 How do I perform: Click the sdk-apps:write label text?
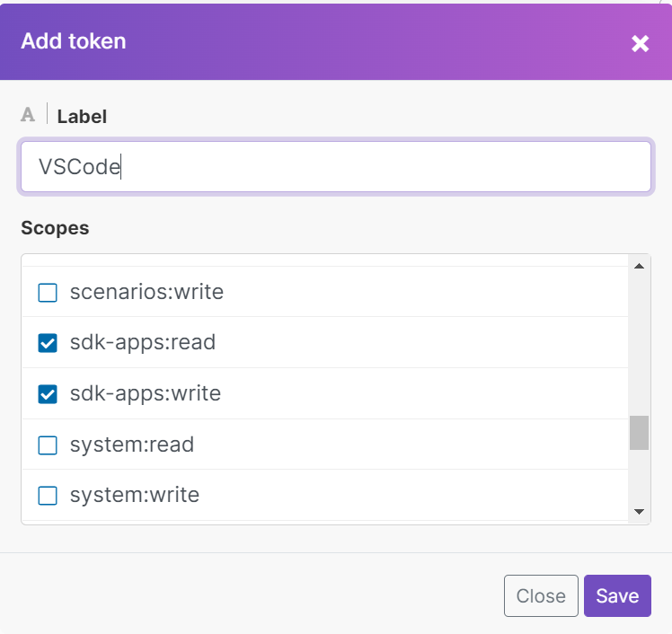pyautogui.click(x=146, y=393)
